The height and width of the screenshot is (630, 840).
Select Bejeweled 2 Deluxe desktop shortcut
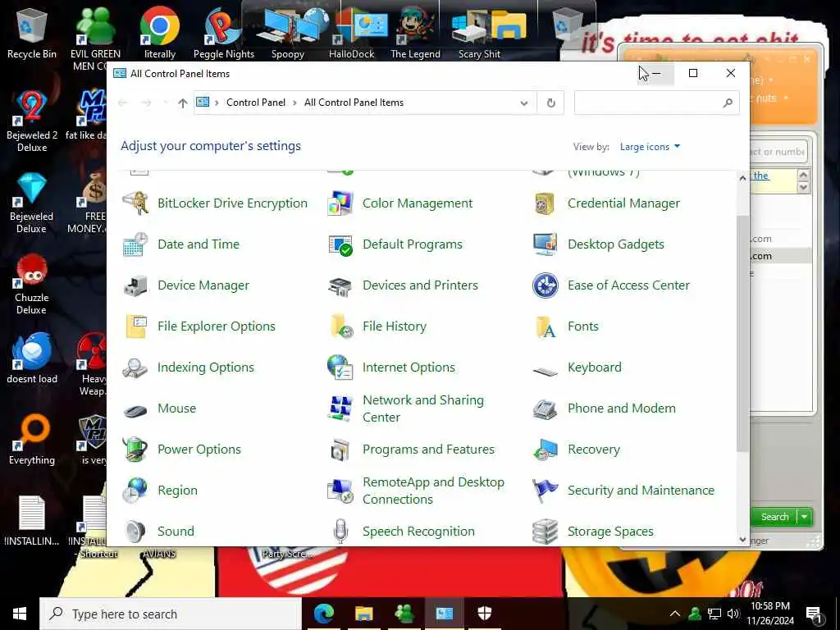pos(32,121)
